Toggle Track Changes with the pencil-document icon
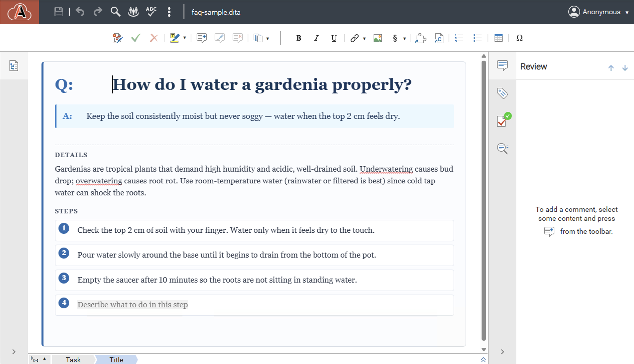The height and width of the screenshot is (364, 634). [117, 38]
